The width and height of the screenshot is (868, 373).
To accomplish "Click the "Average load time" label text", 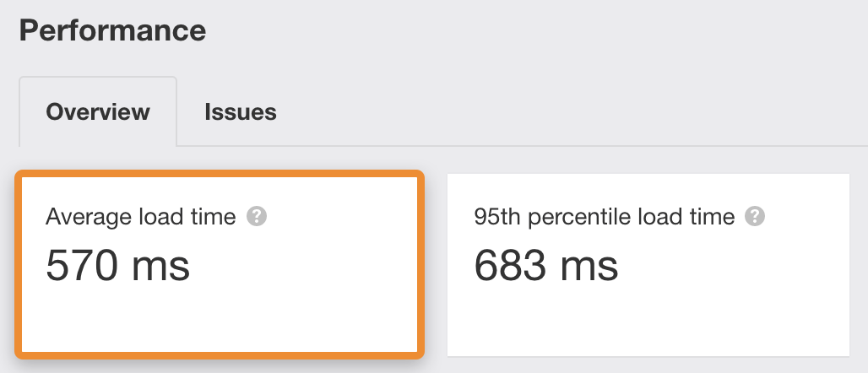I will [x=141, y=216].
